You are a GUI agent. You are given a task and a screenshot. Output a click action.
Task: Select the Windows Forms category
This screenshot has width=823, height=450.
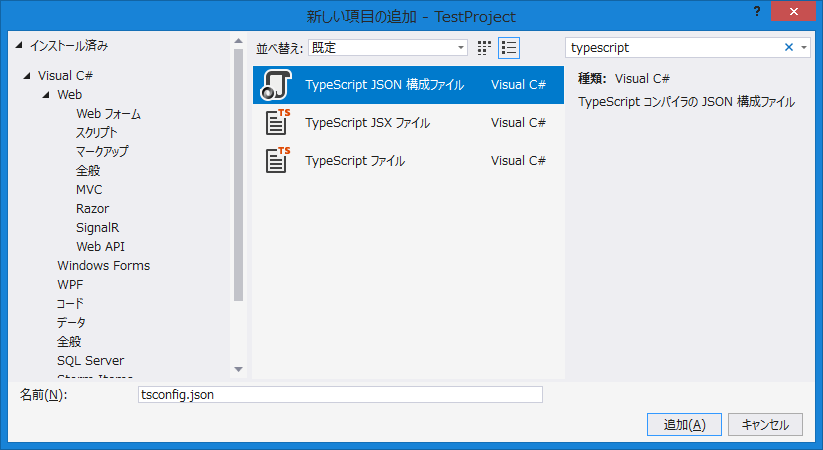tap(103, 265)
